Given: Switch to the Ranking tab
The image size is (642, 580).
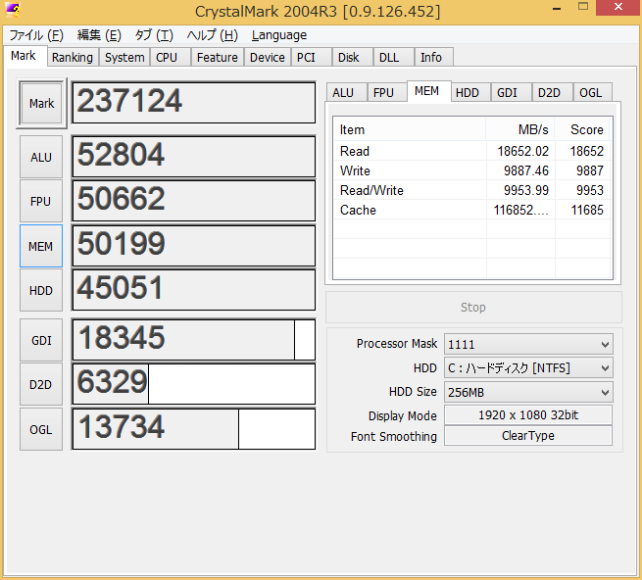Looking at the screenshot, I should click(72, 57).
